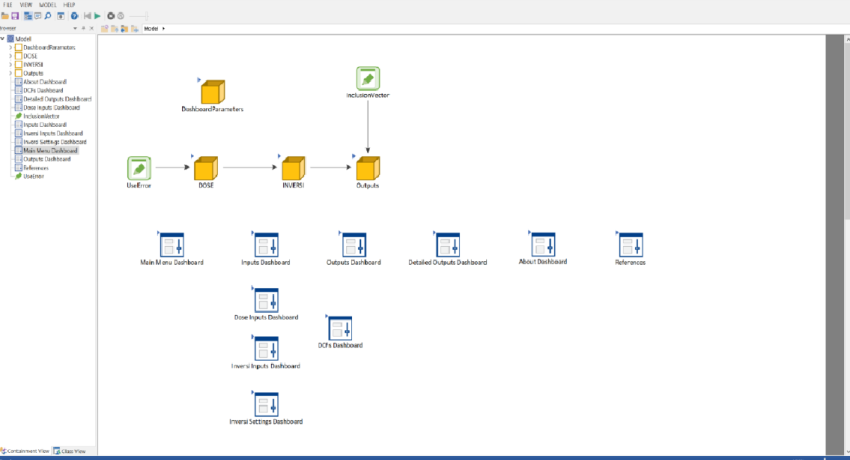Click the first folder navigation icon beside Model path
850x460 pixels.
click(105, 29)
